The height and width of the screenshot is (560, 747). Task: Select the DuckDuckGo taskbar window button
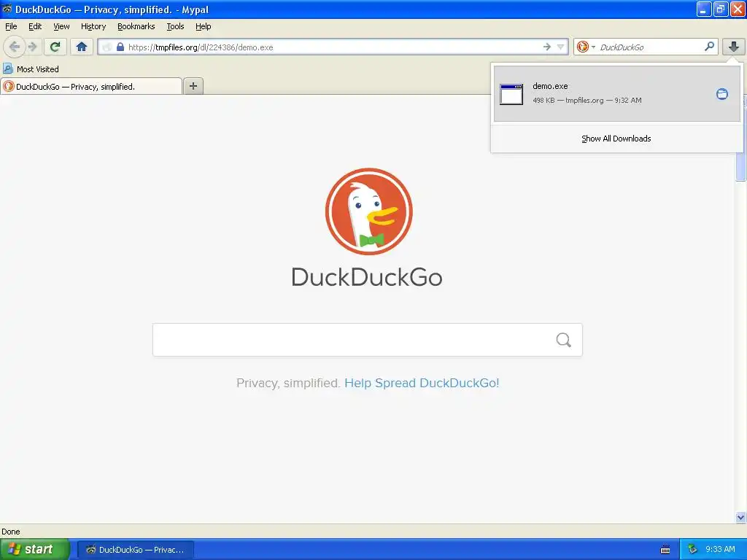tap(135, 550)
